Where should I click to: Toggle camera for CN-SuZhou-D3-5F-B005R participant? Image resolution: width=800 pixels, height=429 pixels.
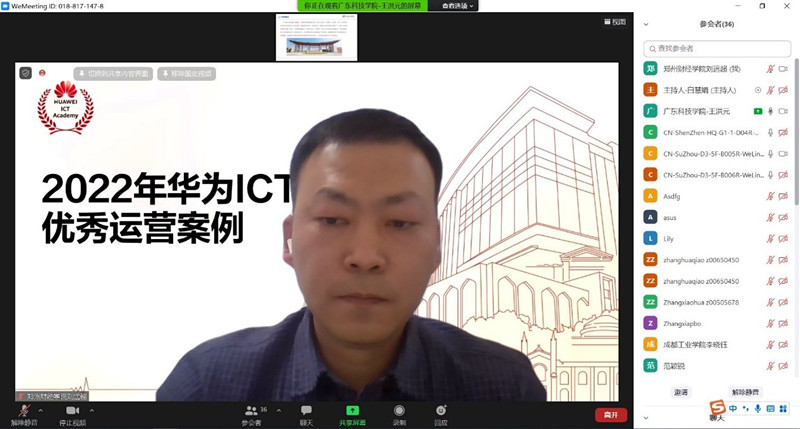click(783, 154)
